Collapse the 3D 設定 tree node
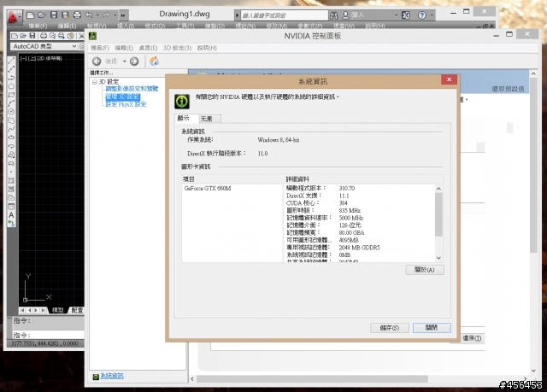 click(x=94, y=82)
